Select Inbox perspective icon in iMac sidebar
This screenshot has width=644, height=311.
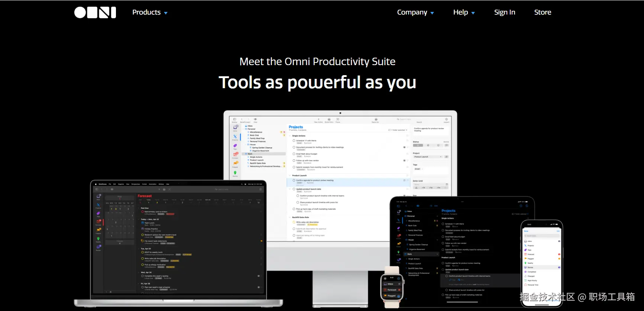click(235, 128)
